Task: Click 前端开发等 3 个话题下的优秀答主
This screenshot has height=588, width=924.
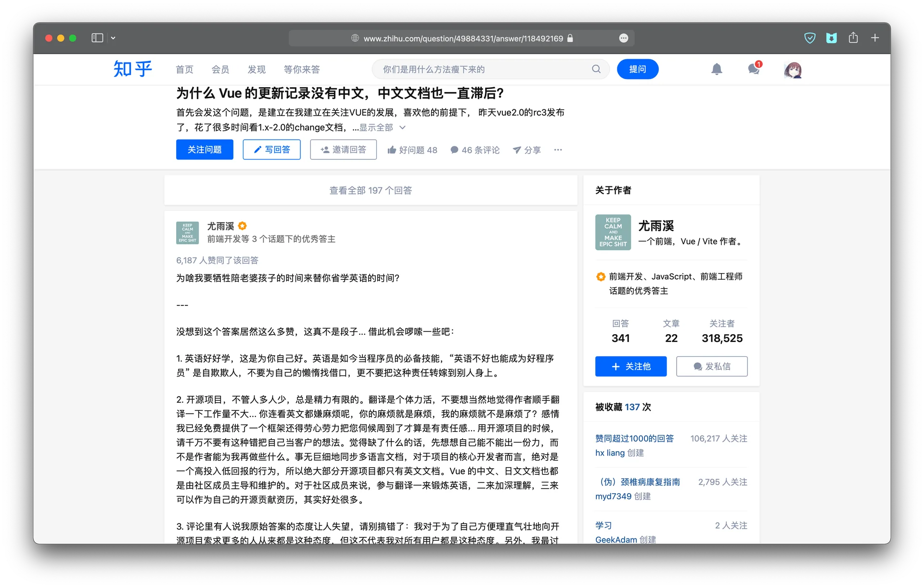Action: [271, 239]
